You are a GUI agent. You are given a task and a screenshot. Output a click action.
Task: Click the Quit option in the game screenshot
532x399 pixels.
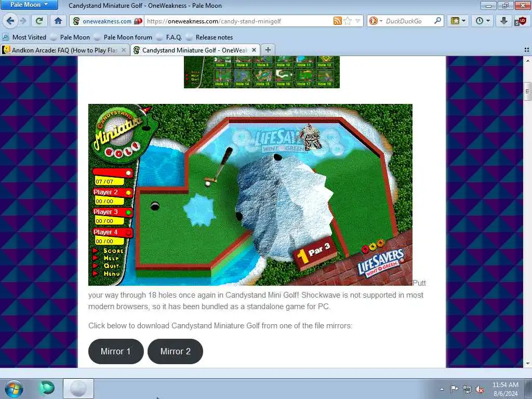[111, 265]
